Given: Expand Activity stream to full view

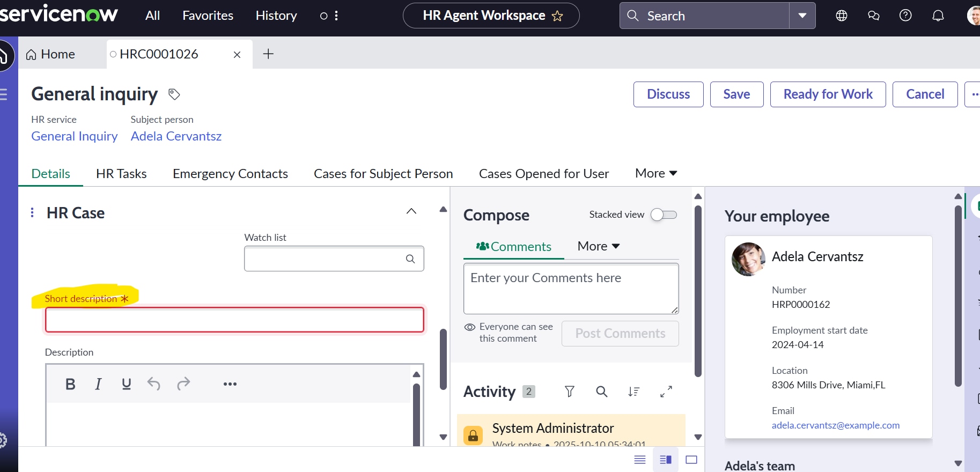Looking at the screenshot, I should point(666,392).
